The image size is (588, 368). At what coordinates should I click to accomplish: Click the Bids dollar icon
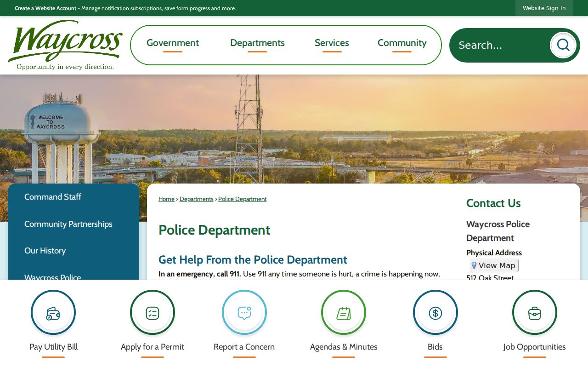click(x=435, y=312)
